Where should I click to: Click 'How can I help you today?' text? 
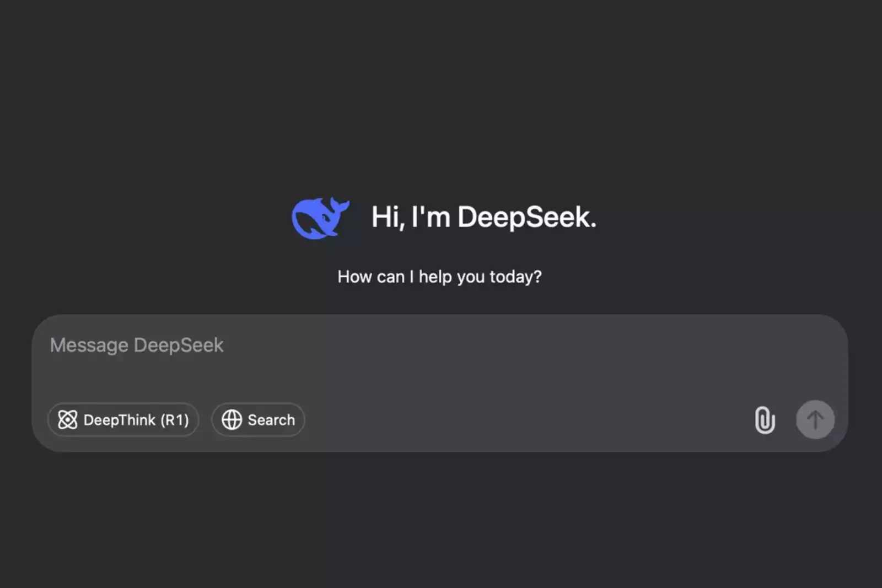coord(440,277)
